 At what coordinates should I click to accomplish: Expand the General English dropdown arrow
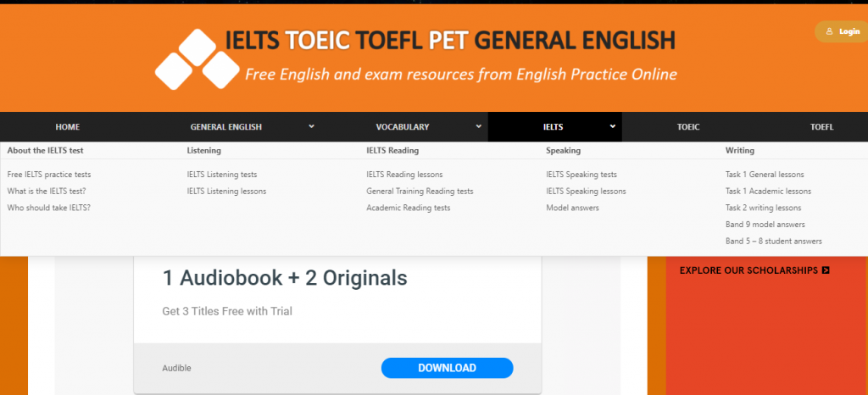[311, 127]
